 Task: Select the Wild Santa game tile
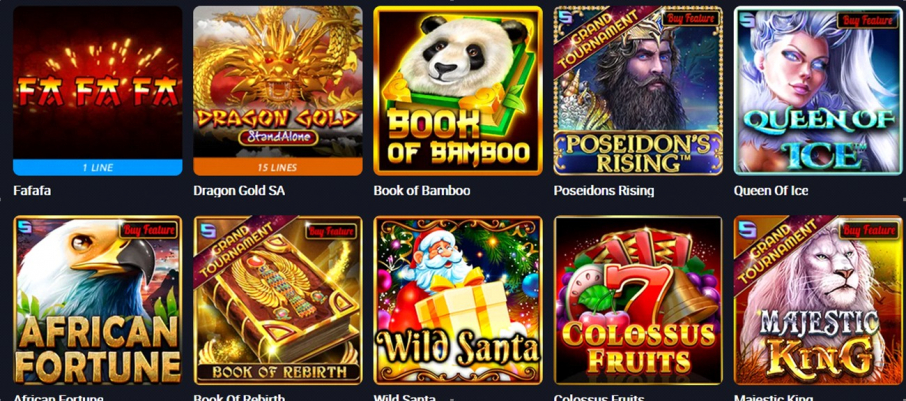458,300
